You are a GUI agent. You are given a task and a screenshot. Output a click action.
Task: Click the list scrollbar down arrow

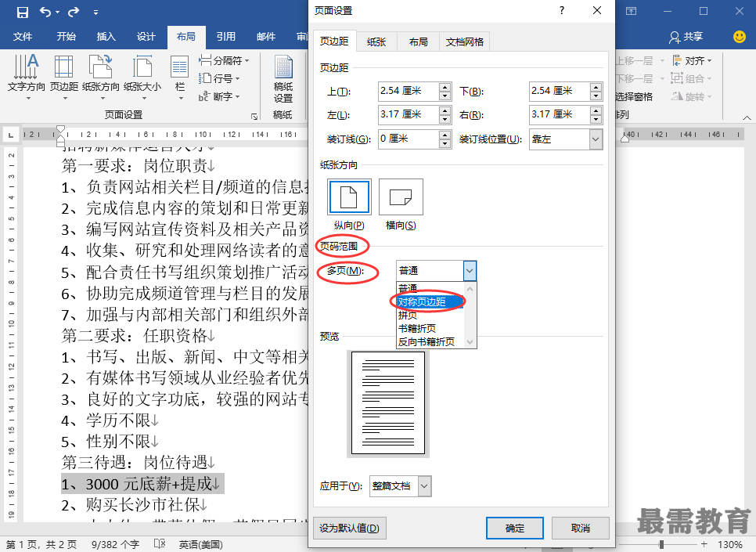pos(470,342)
